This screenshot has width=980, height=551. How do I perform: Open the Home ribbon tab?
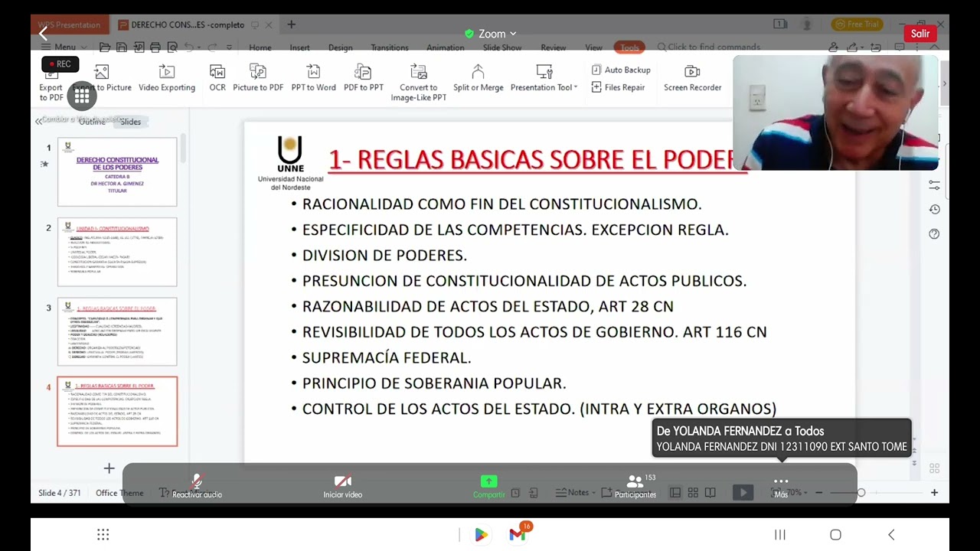coord(260,47)
